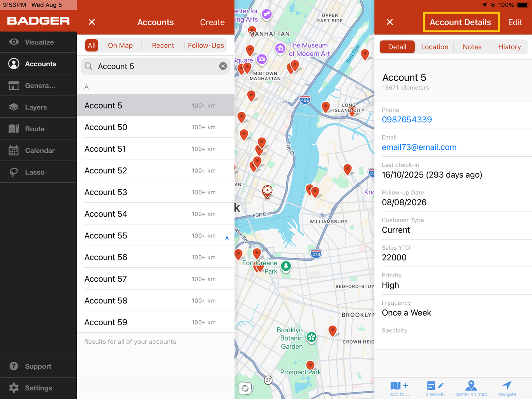Viewport: 532px width, 399px height.
Task: Select the Detail tab
Action: click(397, 47)
